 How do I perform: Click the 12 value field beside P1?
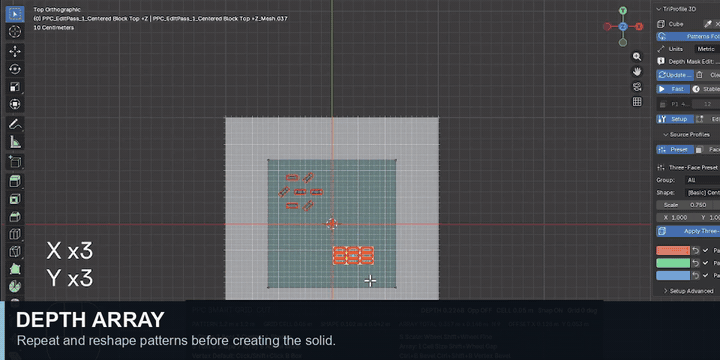(707, 104)
